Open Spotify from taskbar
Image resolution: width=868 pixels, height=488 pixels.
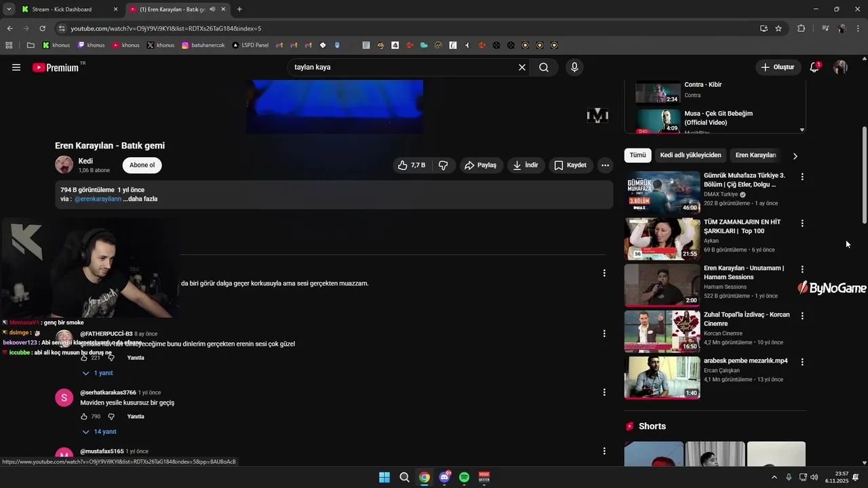tap(465, 477)
